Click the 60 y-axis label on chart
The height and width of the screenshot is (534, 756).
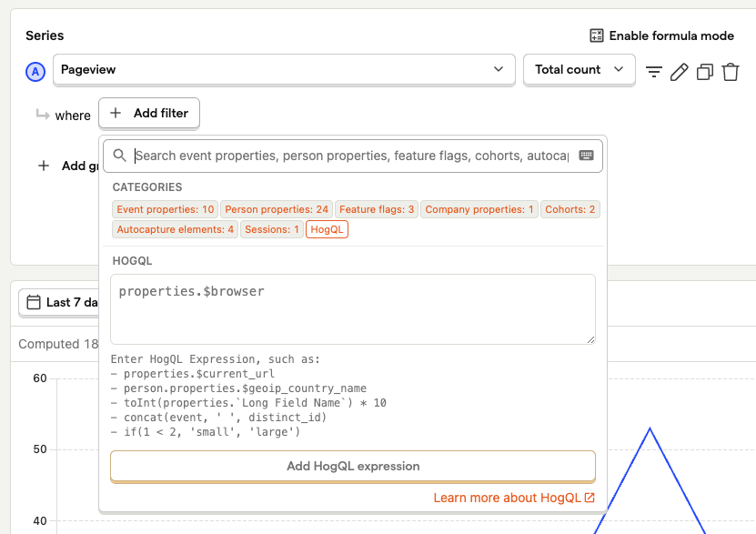pos(40,378)
